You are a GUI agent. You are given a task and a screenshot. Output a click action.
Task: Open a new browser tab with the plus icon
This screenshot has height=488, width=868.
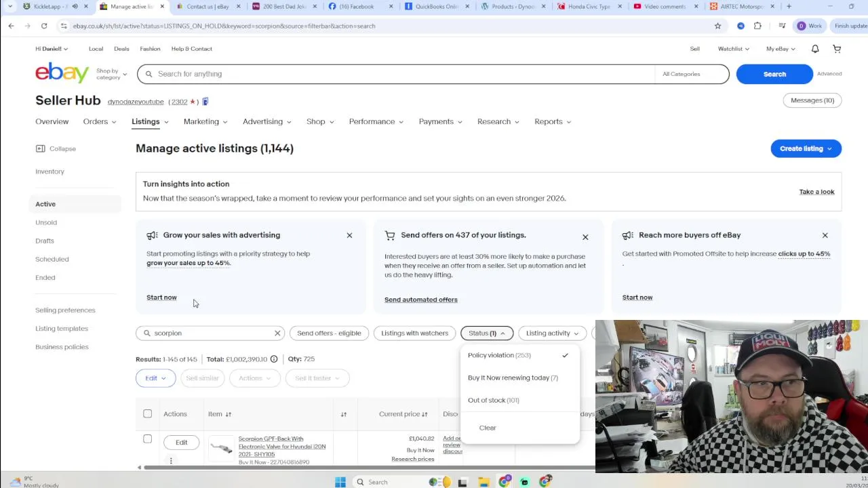[x=789, y=6]
